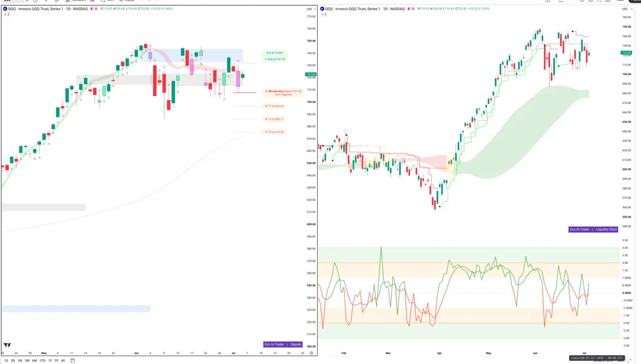Select the 1Y time range
Viewport: 641px width, 364px height.
pos(50,360)
